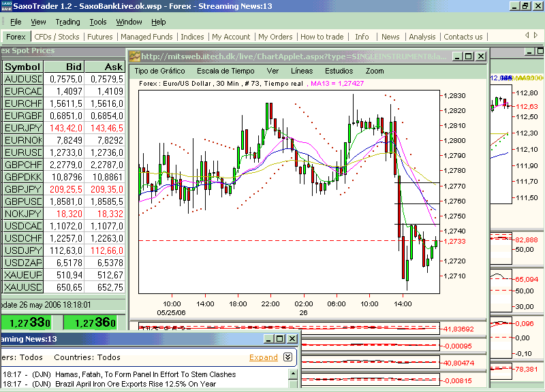Click the MA13 = 1,27427 indicator label
The image size is (545, 392).
337,83
